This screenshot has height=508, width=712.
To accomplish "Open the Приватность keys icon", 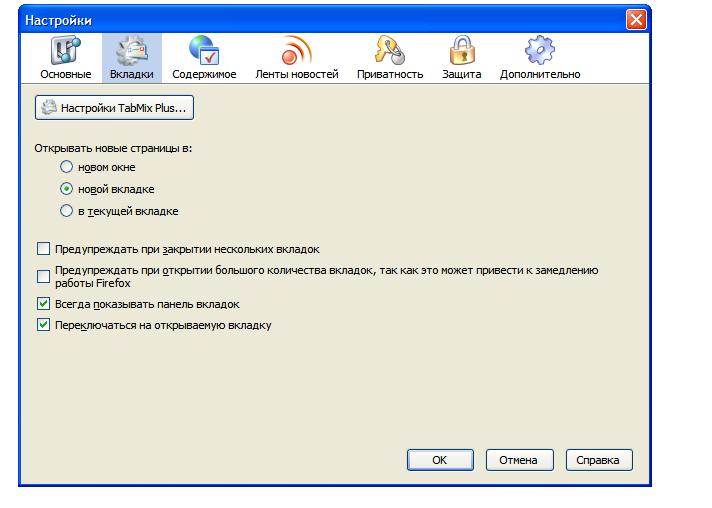I will [x=390, y=50].
